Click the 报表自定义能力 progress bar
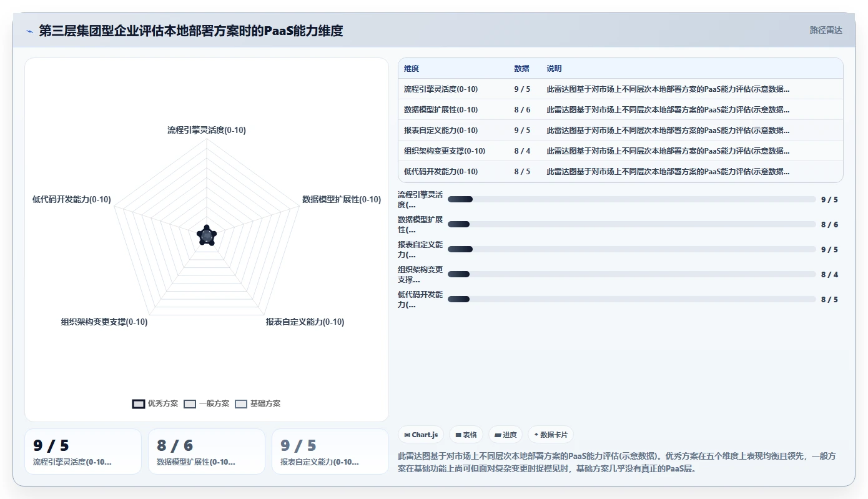The width and height of the screenshot is (868, 499). [632, 249]
